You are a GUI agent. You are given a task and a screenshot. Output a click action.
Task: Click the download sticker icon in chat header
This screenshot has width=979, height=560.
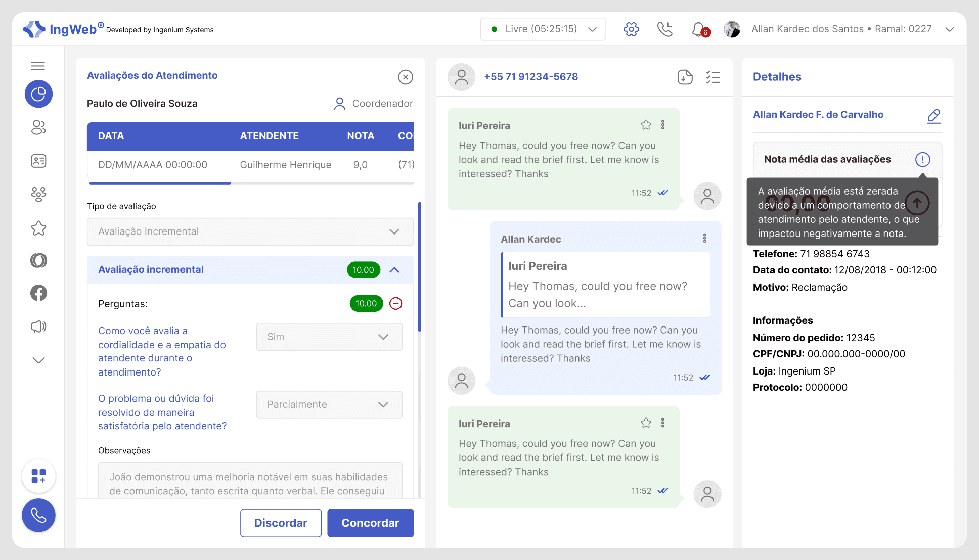685,77
